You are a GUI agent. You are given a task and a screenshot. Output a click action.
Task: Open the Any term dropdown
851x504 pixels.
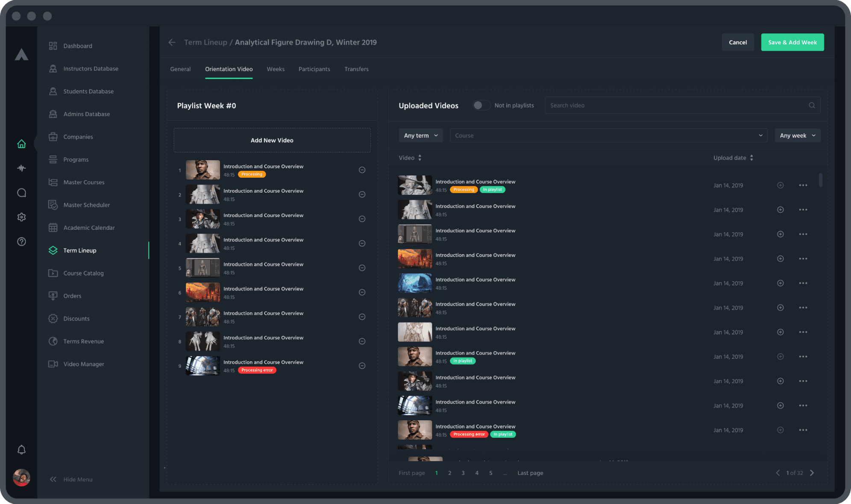click(420, 136)
